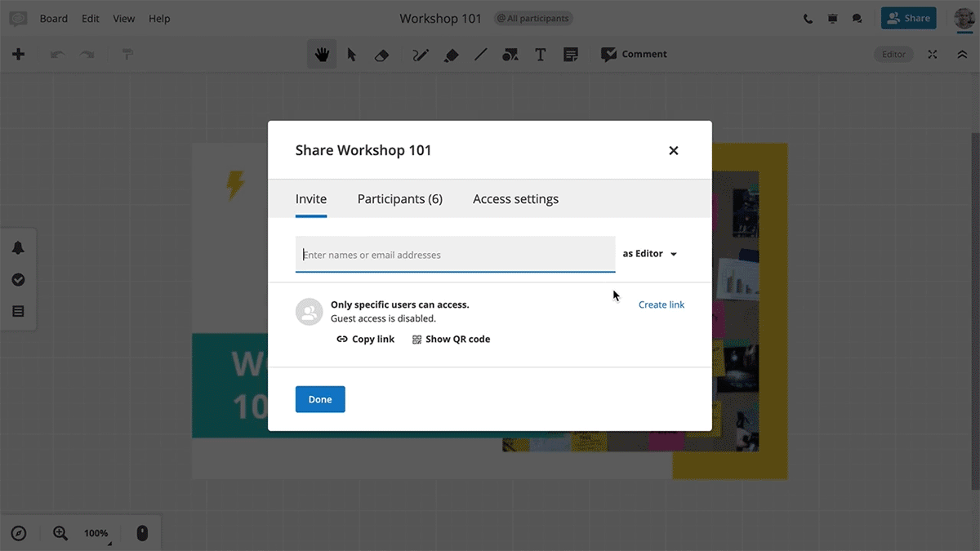
Task: Open the Edit menu
Action: (91, 18)
